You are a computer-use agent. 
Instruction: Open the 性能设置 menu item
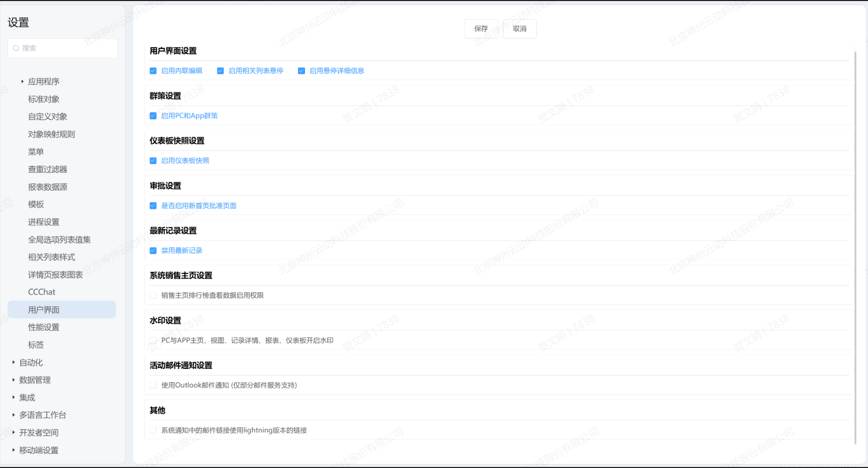pyautogui.click(x=44, y=327)
